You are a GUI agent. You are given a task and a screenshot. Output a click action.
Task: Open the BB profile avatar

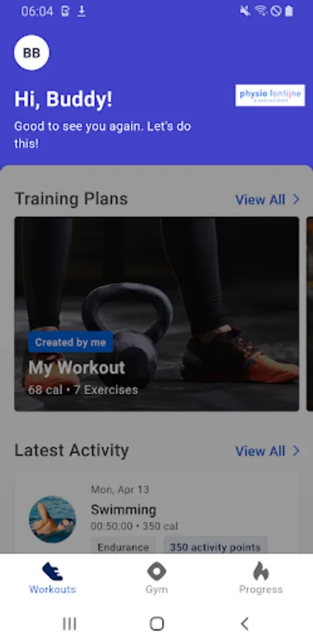[x=31, y=52]
